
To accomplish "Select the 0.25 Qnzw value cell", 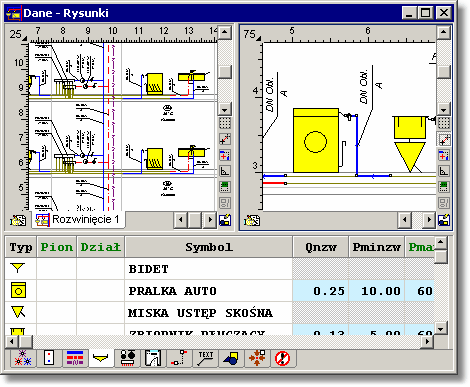I will click(321, 291).
